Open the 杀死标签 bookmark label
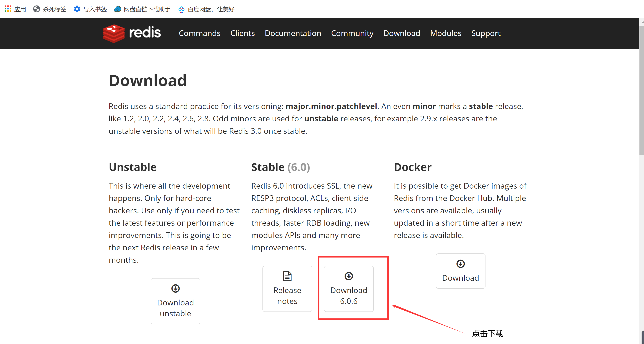 point(55,9)
